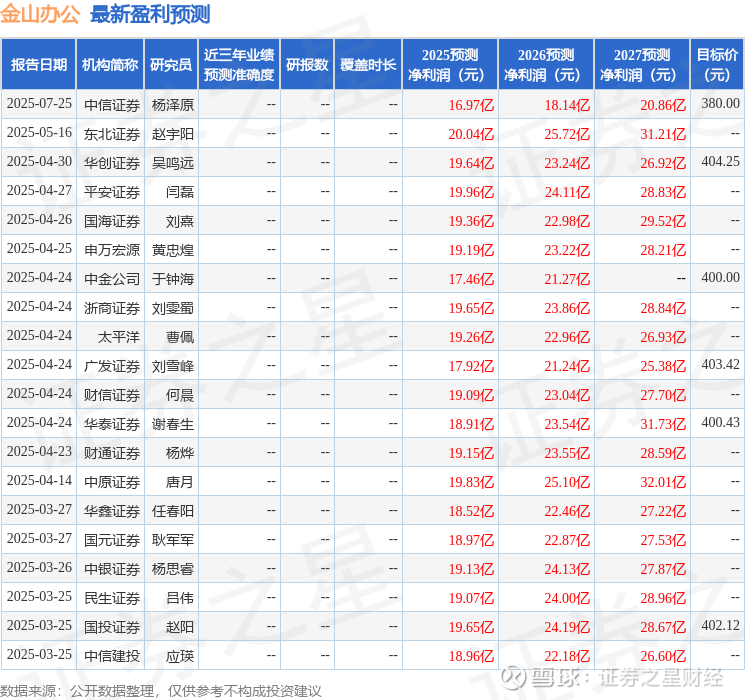
Task: Click analyst name 赵宇阳
Action: [x=172, y=134]
